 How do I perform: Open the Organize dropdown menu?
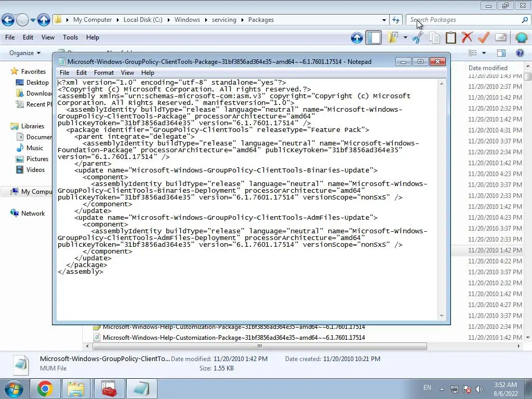click(x=25, y=53)
